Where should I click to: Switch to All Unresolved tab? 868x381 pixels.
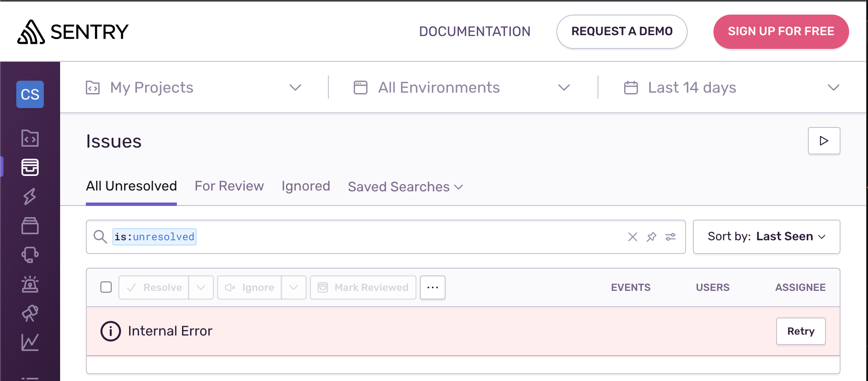131,186
